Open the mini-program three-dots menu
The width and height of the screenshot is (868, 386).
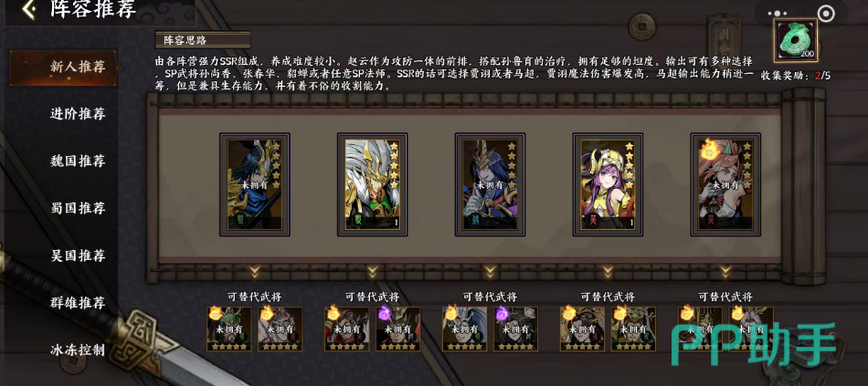pyautogui.click(x=778, y=14)
